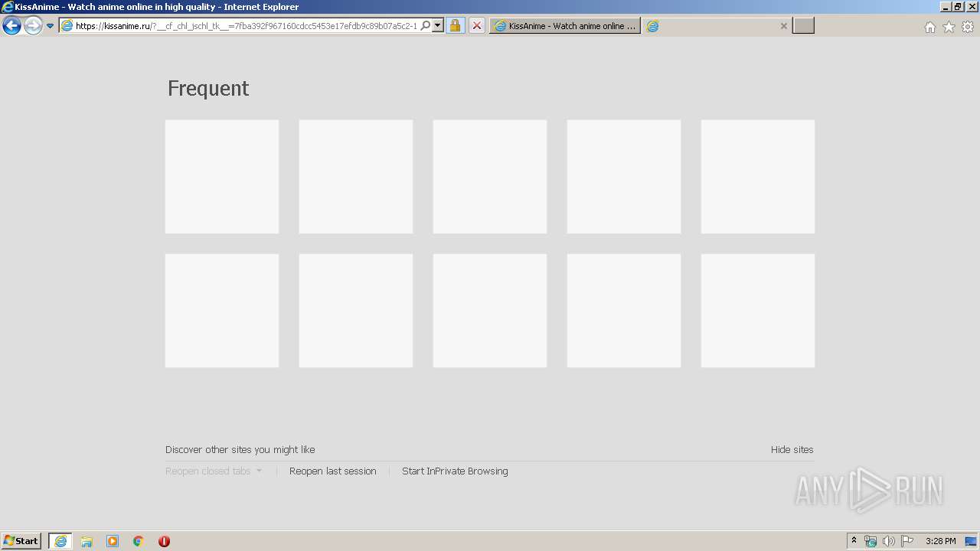Open the Tools gear menu
The width and height of the screenshot is (980, 551).
[x=968, y=27]
